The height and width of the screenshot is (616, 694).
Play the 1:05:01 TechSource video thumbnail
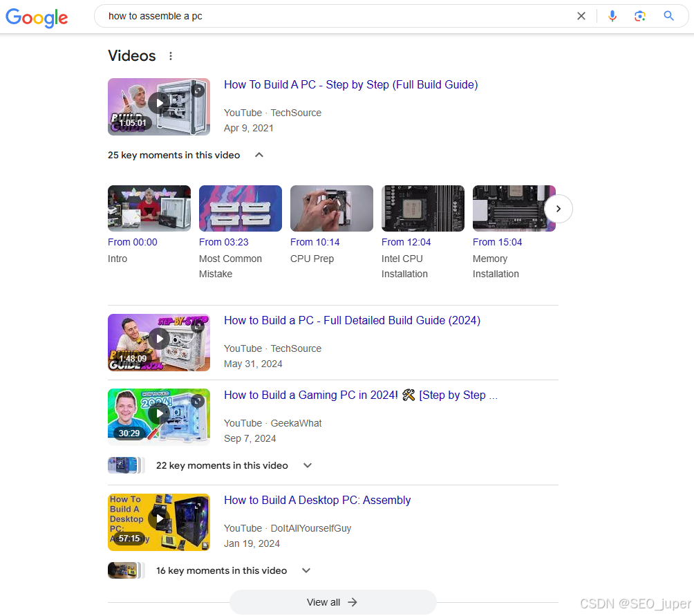tap(159, 106)
